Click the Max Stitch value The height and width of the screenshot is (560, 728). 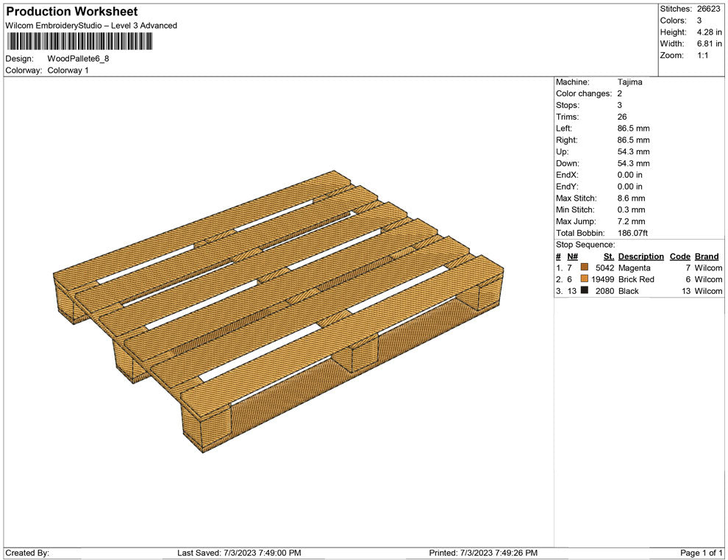click(629, 198)
